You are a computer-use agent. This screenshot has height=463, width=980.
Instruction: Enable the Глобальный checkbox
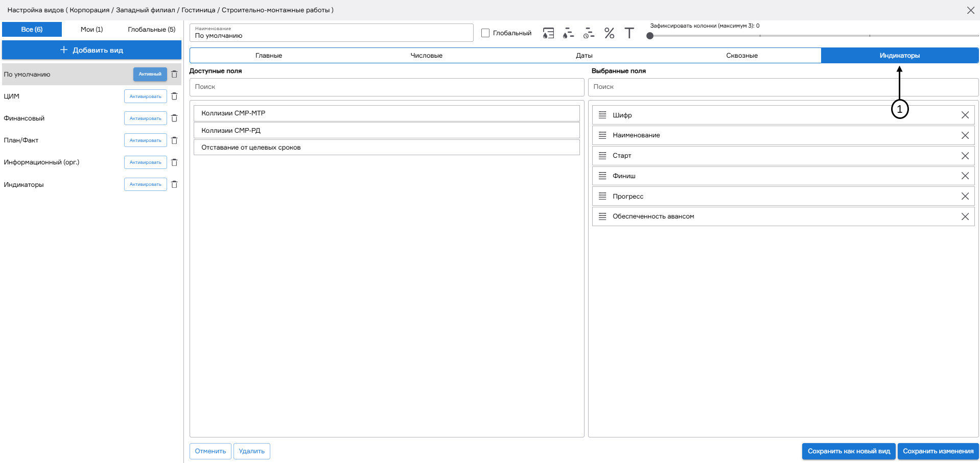485,33
